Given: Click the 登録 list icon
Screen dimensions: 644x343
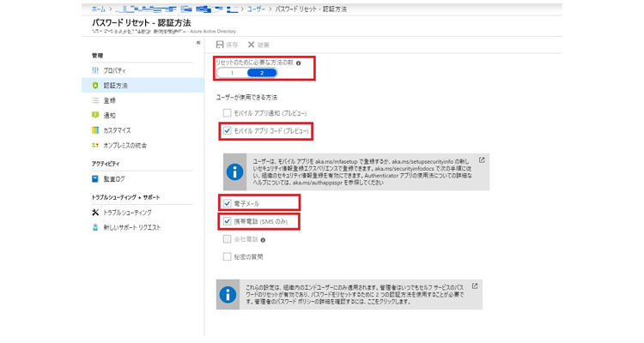Looking at the screenshot, I should coord(95,100).
